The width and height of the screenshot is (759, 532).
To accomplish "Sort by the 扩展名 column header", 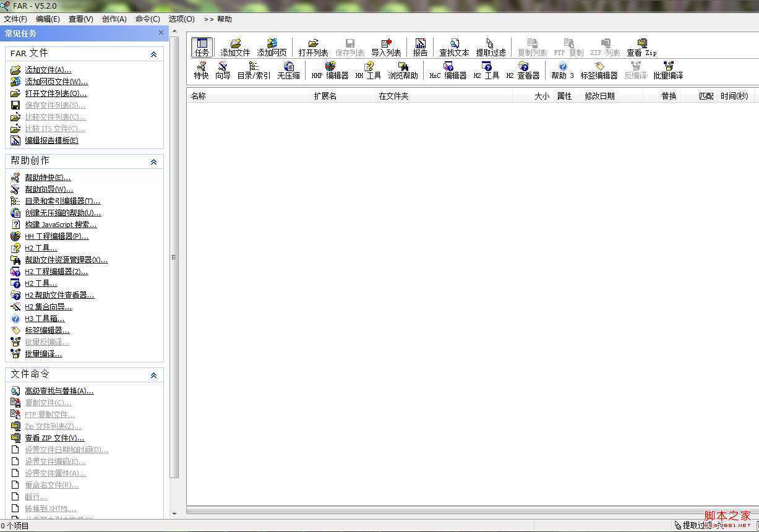I will (343, 96).
